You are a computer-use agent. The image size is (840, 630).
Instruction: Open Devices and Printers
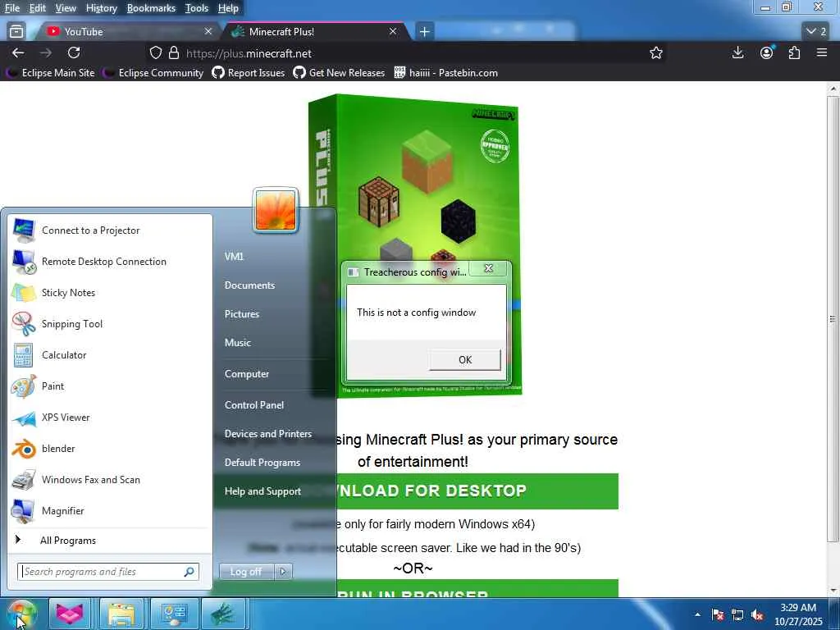(x=268, y=434)
